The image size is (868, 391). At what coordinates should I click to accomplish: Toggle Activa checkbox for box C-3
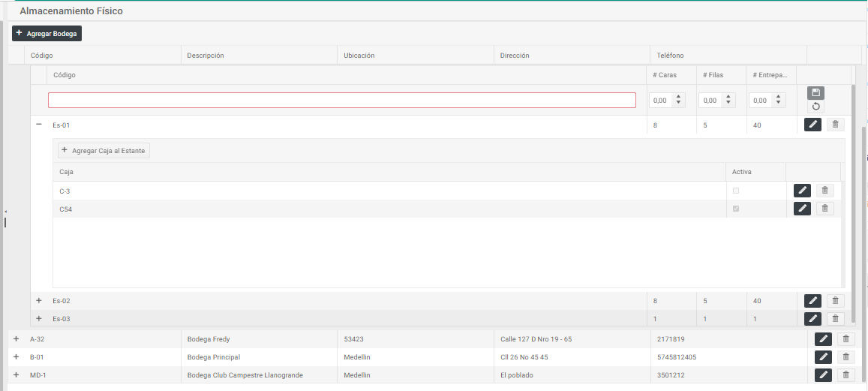[736, 191]
